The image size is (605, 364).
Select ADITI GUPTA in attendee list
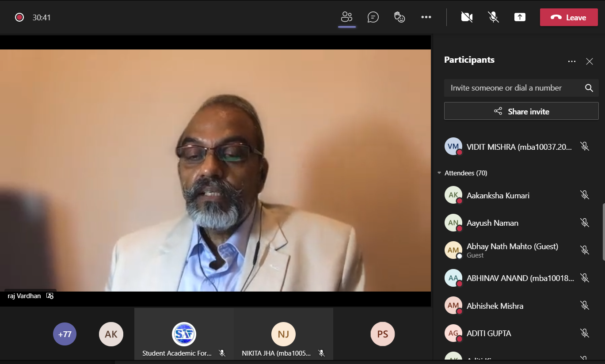[x=488, y=334]
